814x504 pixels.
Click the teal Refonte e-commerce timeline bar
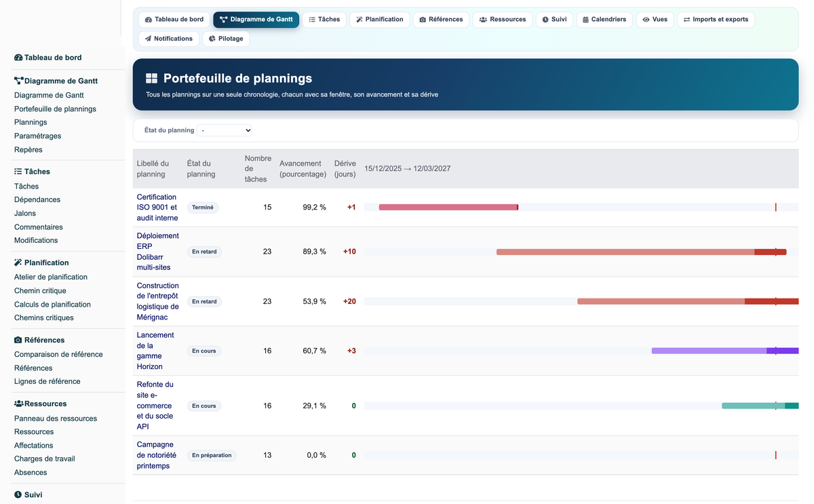point(760,406)
